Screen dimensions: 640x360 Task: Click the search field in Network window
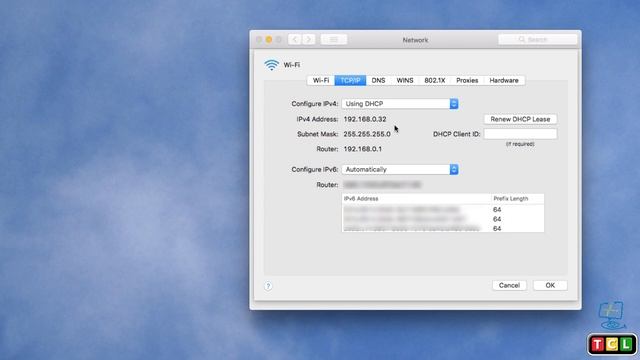538,40
